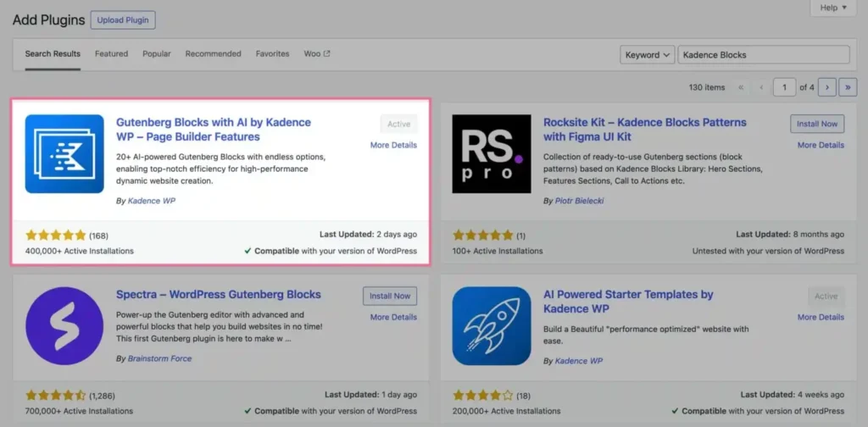Click the Spectra plugin purple icon

(x=64, y=325)
